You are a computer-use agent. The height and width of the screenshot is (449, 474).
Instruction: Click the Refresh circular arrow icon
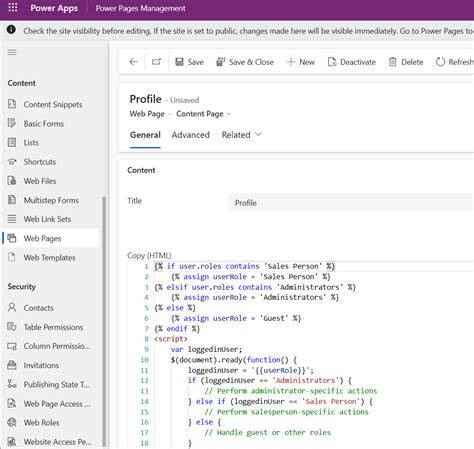tap(440, 62)
